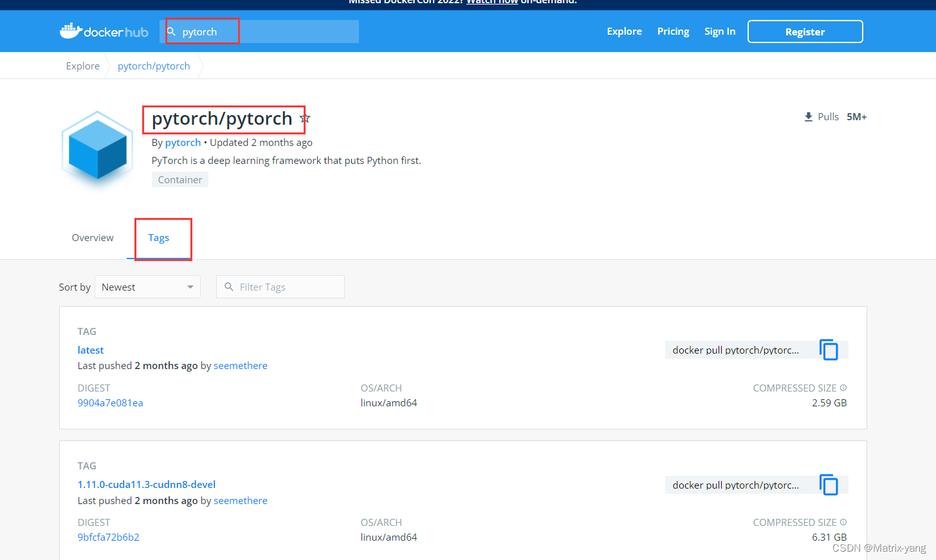This screenshot has height=560, width=936.
Task: Click search icon in Filter Tags field
Action: pos(228,287)
